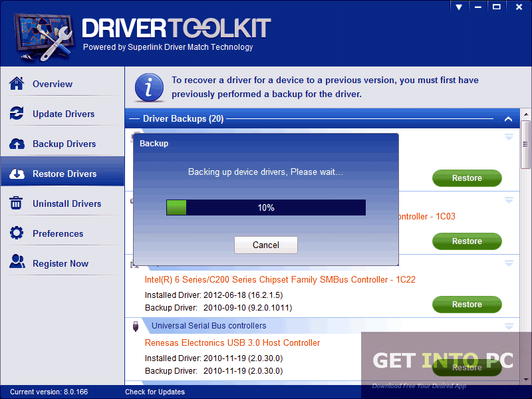Open Backup Drivers cloud upload icon

click(x=17, y=144)
